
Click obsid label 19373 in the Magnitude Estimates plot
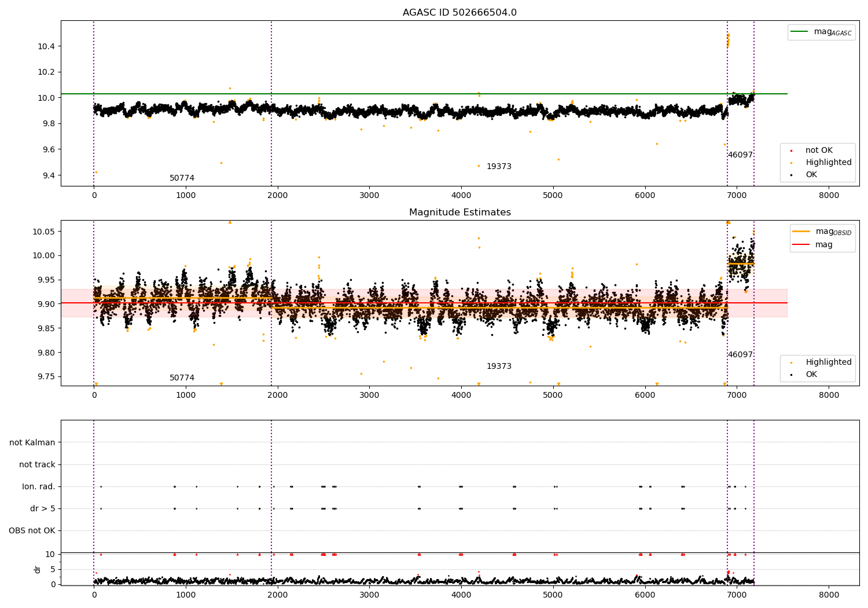pos(499,367)
